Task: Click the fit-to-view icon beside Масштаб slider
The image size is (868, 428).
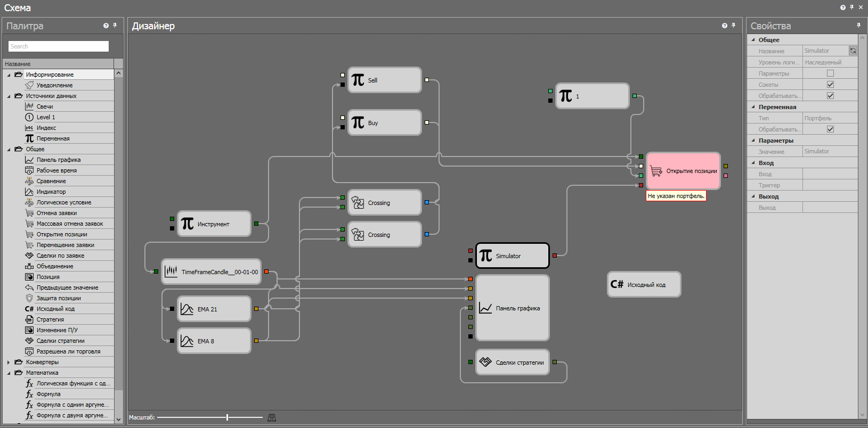Action: pyautogui.click(x=272, y=417)
